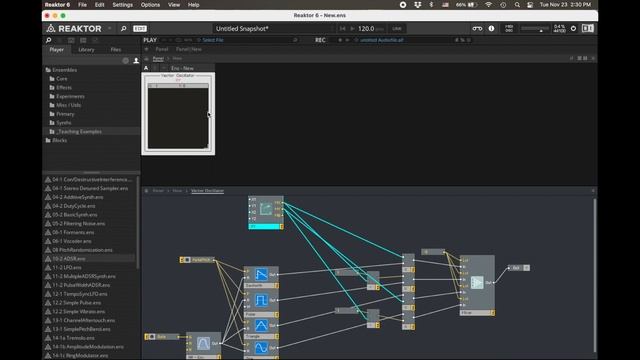Click the Reaktor logo icon
This screenshot has height=360, width=640.
click(x=51, y=29)
